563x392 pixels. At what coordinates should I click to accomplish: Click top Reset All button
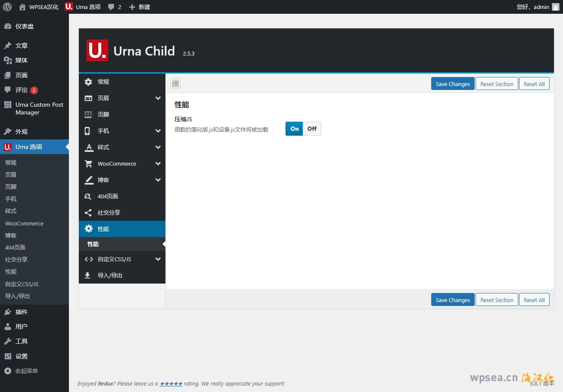tap(534, 83)
